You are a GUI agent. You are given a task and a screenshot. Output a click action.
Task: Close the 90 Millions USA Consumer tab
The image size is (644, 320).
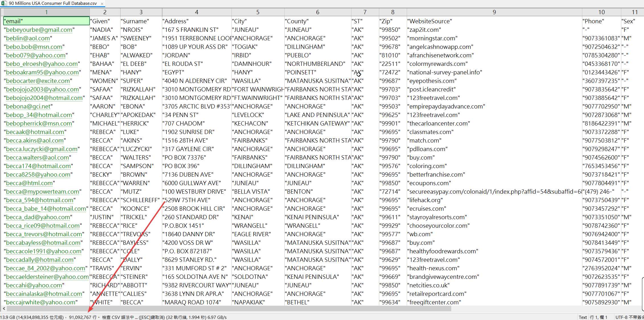pyautogui.click(x=102, y=4)
